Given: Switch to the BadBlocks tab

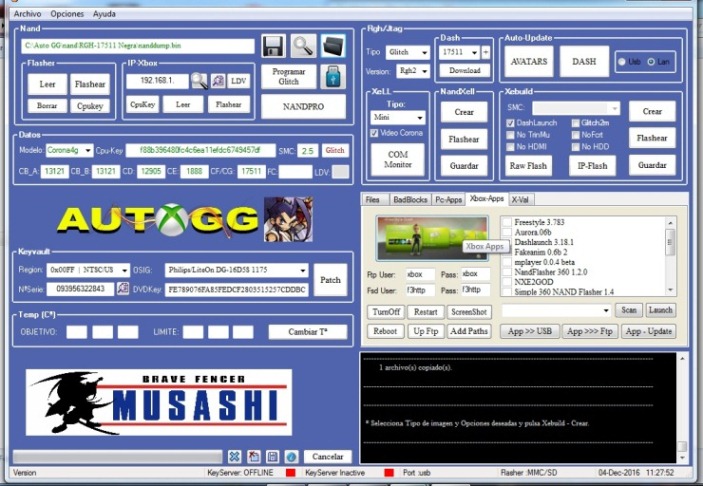Looking at the screenshot, I should coord(410,200).
